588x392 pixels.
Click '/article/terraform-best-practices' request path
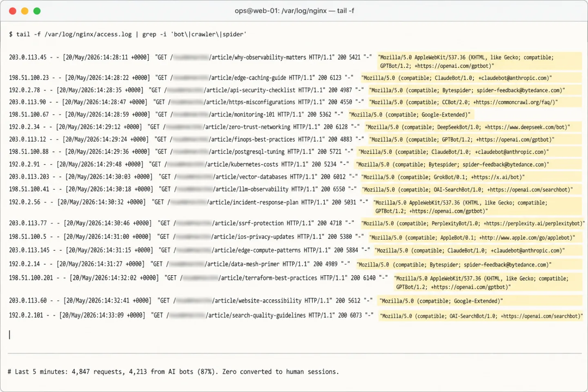pyautogui.click(x=268, y=278)
